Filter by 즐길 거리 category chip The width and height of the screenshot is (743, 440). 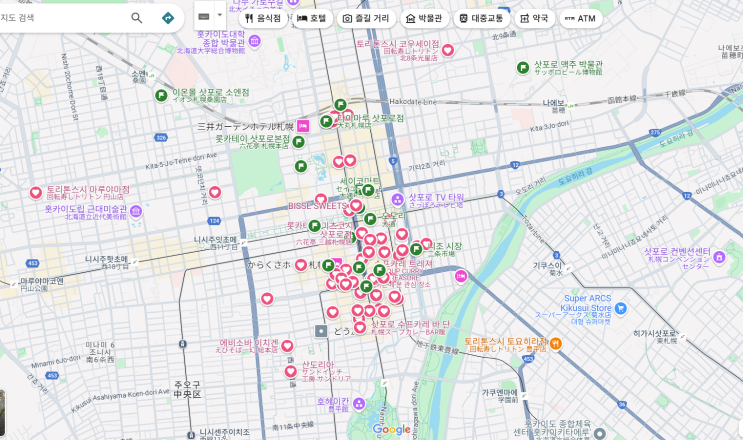(366, 18)
